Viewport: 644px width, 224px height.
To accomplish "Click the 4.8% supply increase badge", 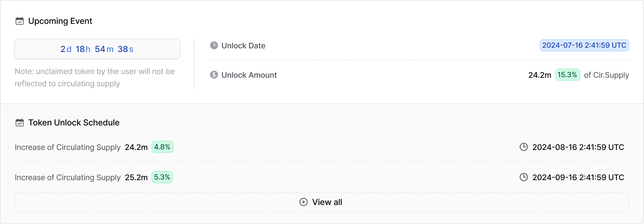I will 162,147.
